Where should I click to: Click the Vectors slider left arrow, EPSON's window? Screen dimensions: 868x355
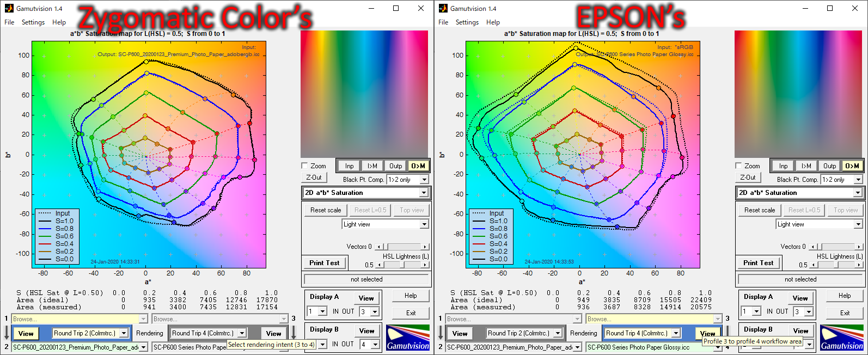812,247
